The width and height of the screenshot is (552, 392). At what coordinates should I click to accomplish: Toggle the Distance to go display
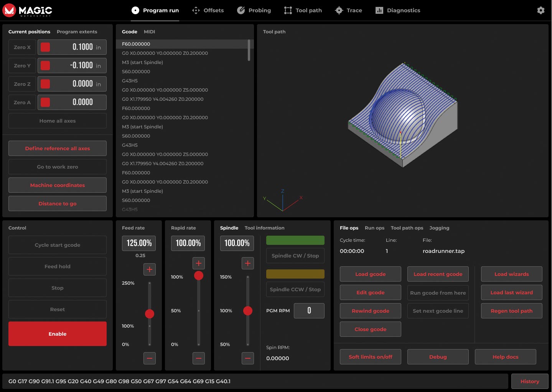(x=58, y=203)
